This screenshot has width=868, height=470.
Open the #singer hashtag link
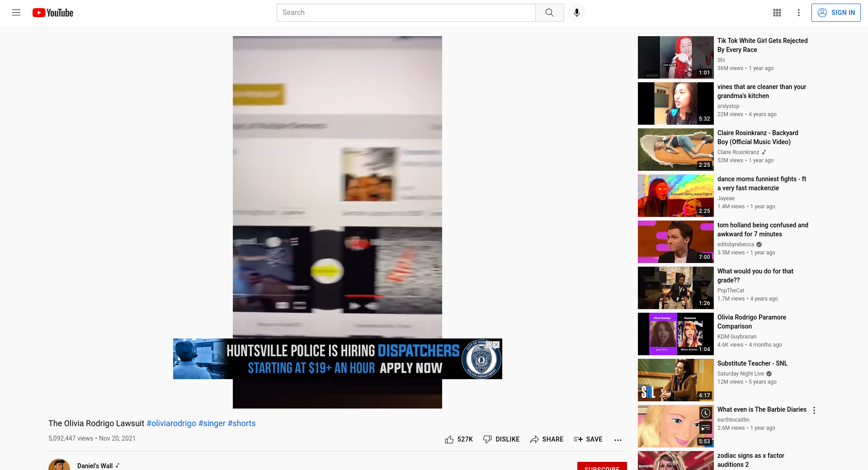[x=212, y=423]
